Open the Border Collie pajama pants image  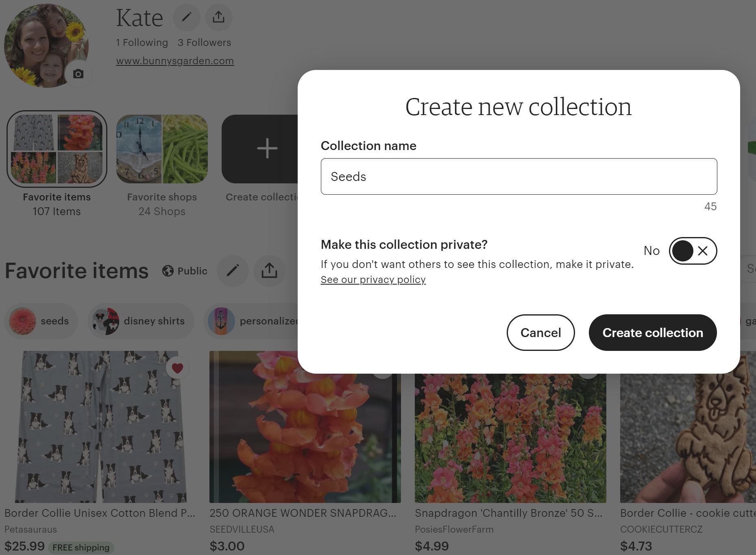click(100, 427)
